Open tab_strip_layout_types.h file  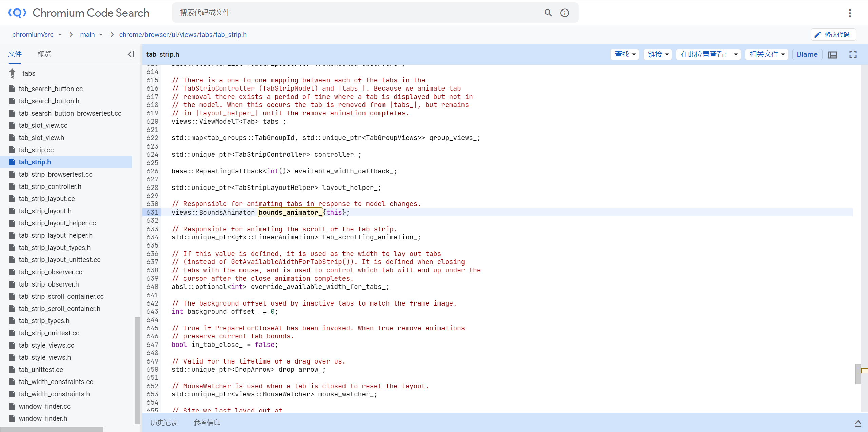54,248
